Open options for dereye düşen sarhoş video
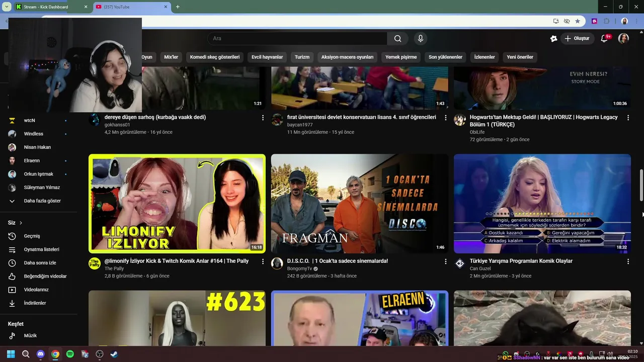This screenshot has width=644, height=362. click(x=263, y=118)
